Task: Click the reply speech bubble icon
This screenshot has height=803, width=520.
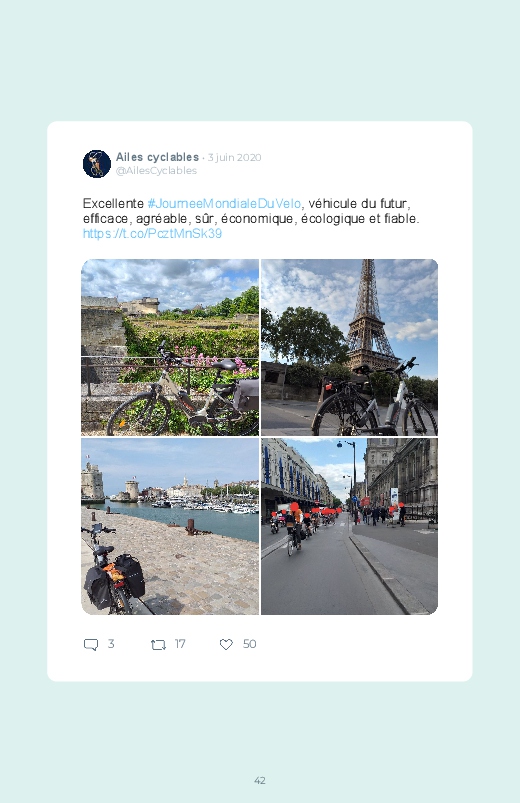Action: [x=91, y=644]
